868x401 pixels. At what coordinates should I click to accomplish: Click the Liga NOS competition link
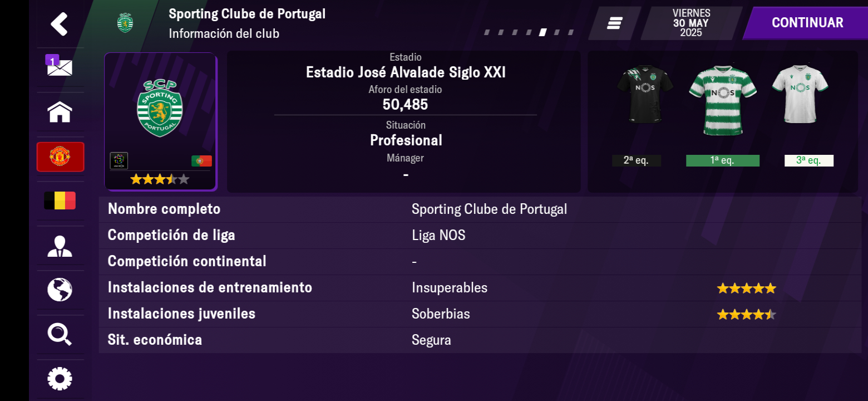(438, 236)
